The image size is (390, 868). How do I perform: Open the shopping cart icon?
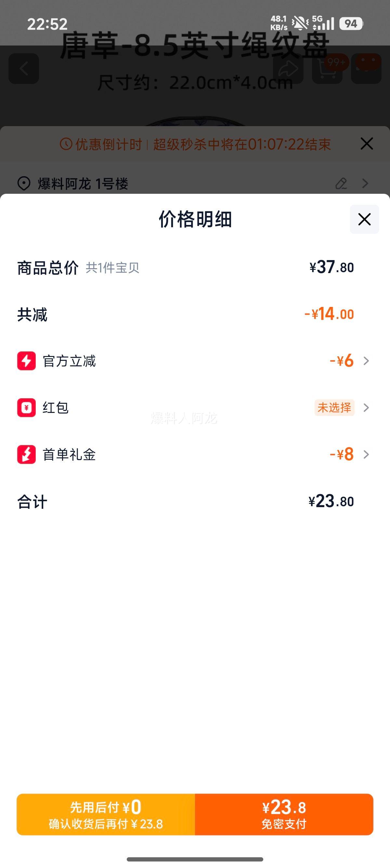pos(327,69)
